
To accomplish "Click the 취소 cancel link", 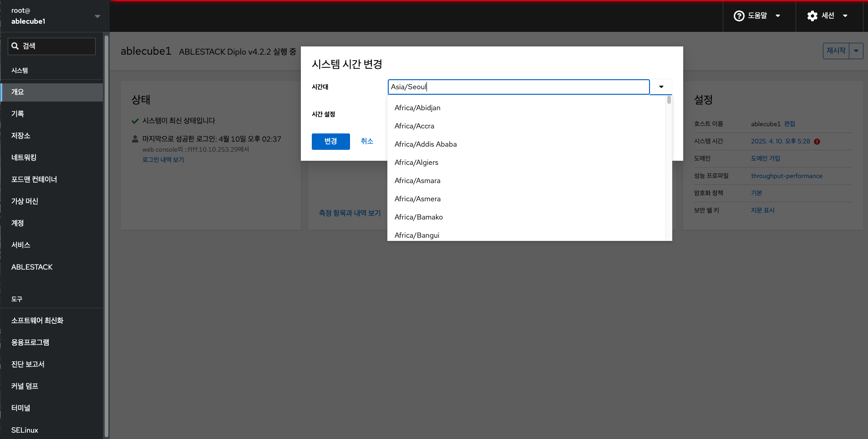I will pyautogui.click(x=367, y=141).
